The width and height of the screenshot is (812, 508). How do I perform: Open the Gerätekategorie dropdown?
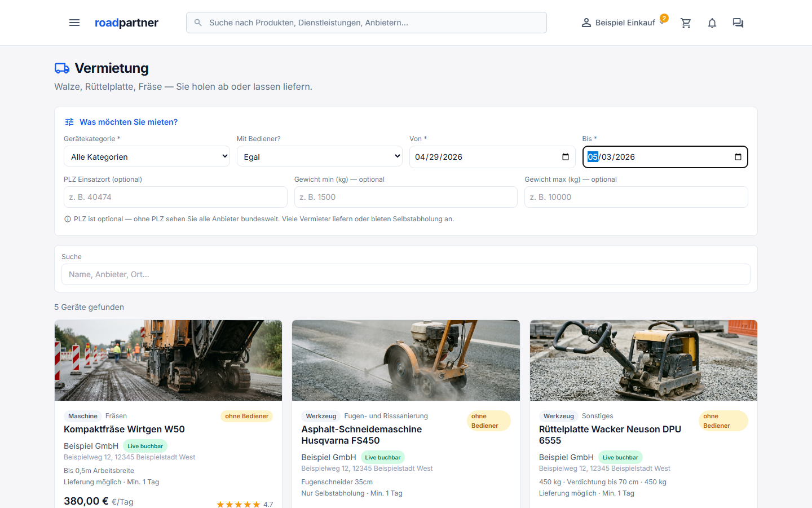click(x=147, y=156)
